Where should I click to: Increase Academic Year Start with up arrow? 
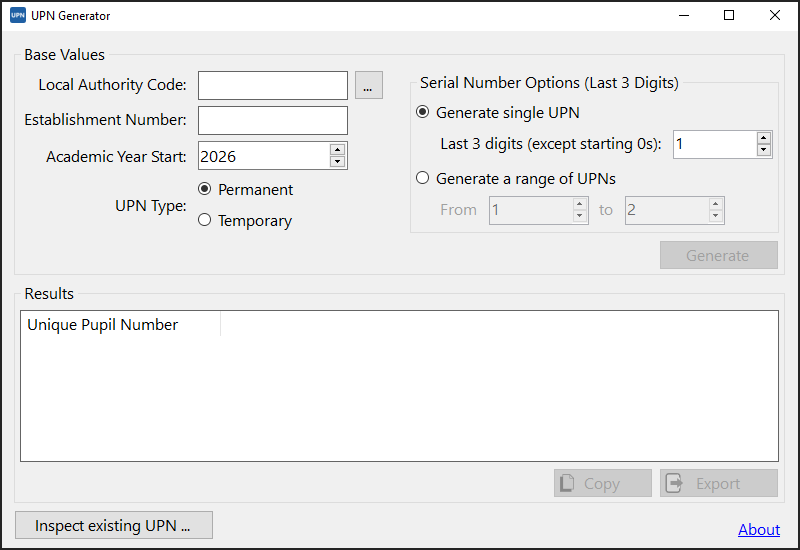pos(337,149)
